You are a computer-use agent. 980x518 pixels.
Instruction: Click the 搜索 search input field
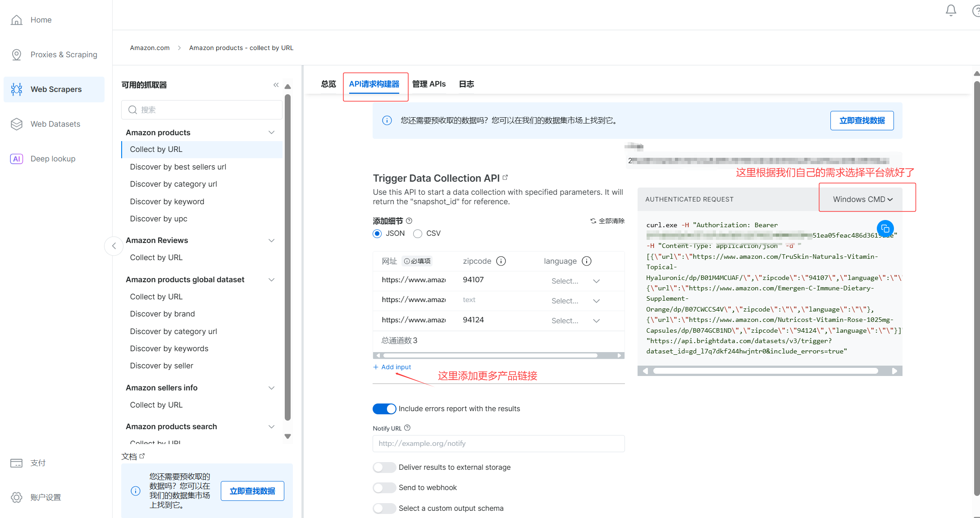202,110
